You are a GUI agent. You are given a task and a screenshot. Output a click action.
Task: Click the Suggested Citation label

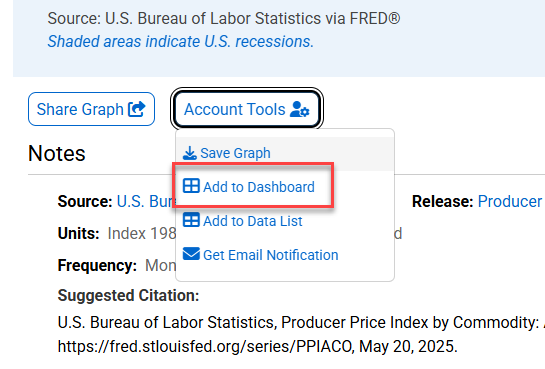click(128, 295)
